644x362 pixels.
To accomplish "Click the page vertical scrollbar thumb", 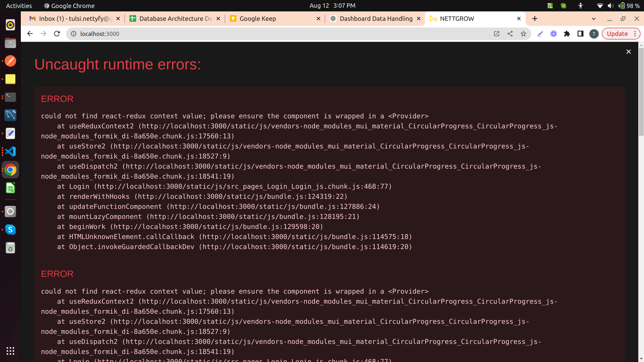I will click(x=641, y=91).
